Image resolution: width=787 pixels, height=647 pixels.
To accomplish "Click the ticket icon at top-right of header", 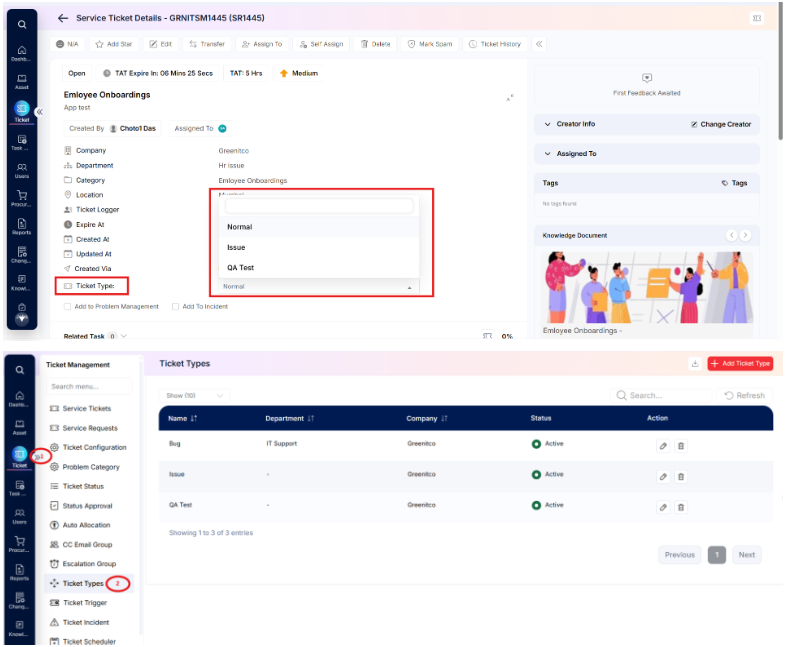I will [x=757, y=18].
